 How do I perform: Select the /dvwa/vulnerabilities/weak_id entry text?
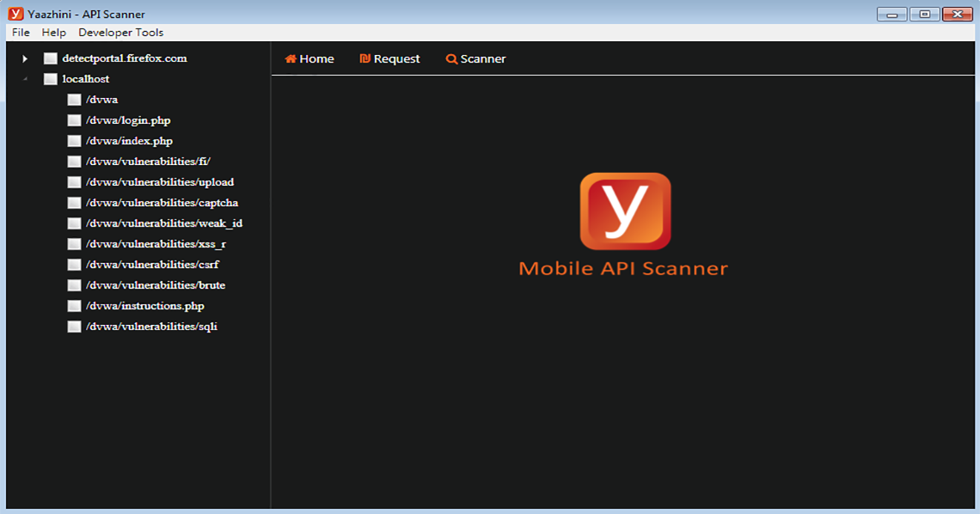pos(164,223)
